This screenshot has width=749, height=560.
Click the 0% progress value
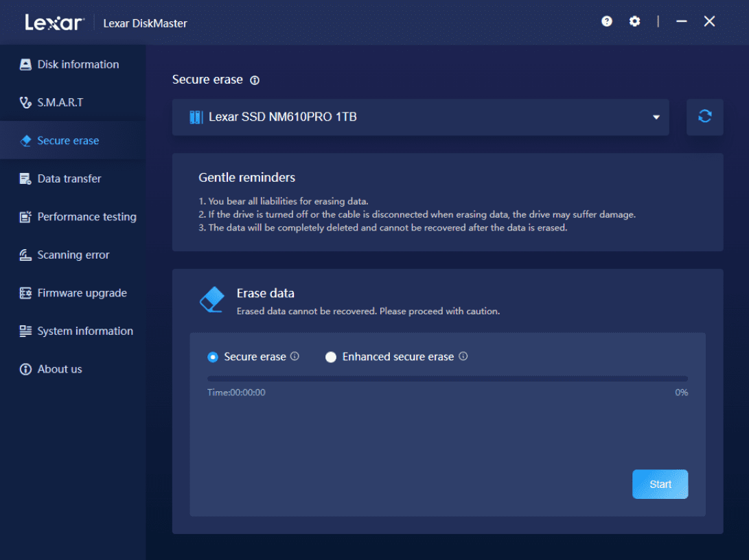point(681,393)
